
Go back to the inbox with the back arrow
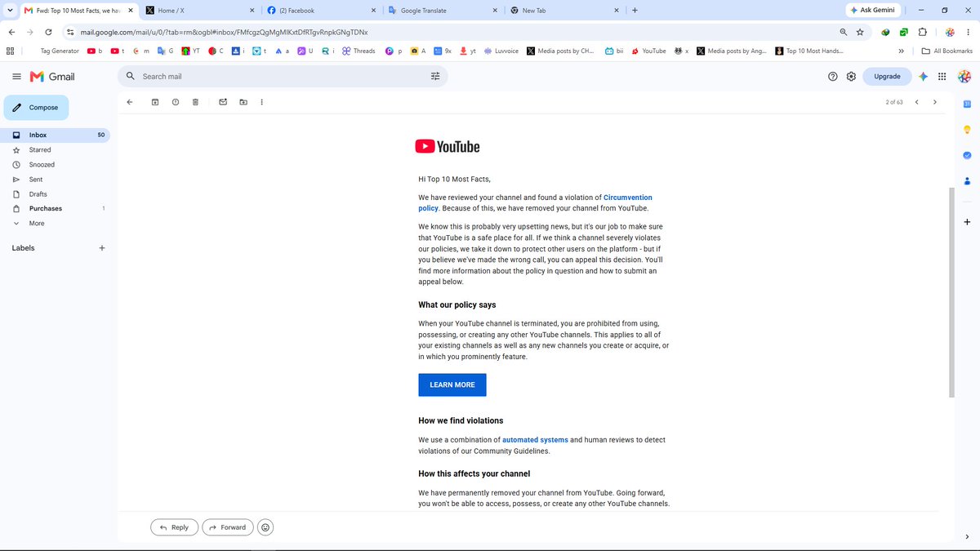129,102
